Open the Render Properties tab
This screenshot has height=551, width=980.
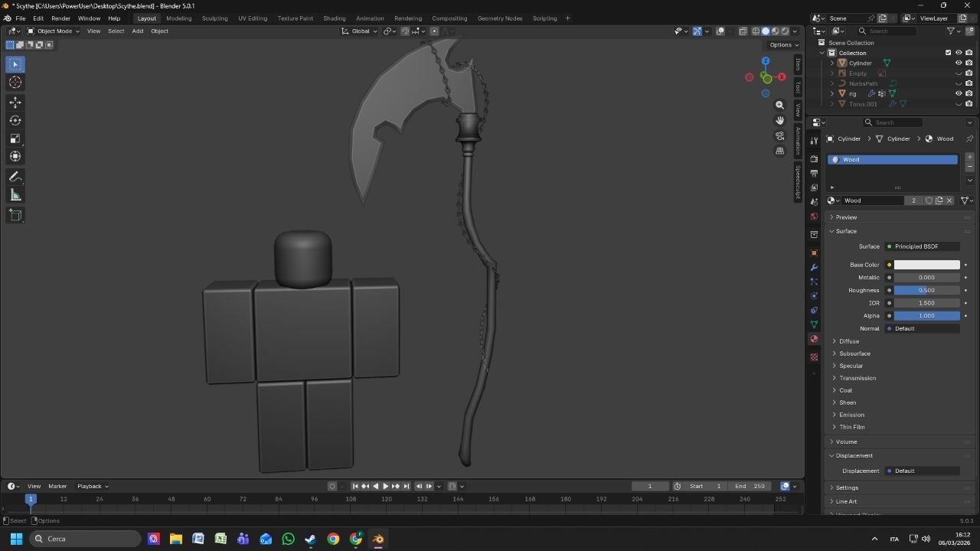[x=814, y=158]
